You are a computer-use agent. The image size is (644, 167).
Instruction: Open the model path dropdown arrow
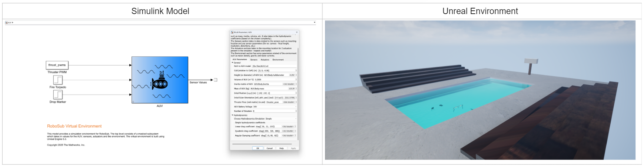tap(315, 23)
